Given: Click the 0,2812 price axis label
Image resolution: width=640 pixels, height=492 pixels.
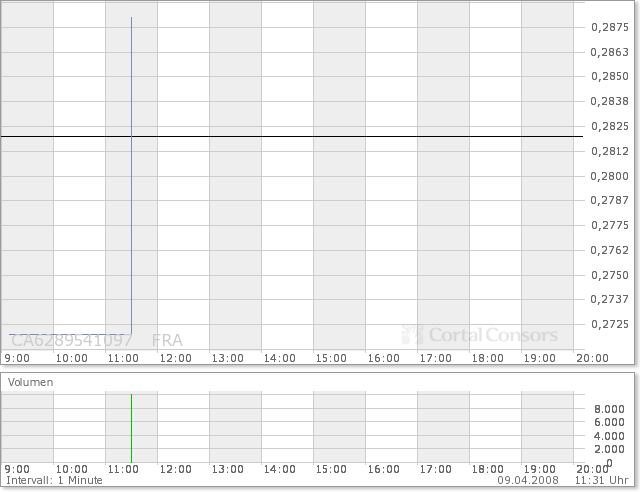Looking at the screenshot, I should coord(610,151).
